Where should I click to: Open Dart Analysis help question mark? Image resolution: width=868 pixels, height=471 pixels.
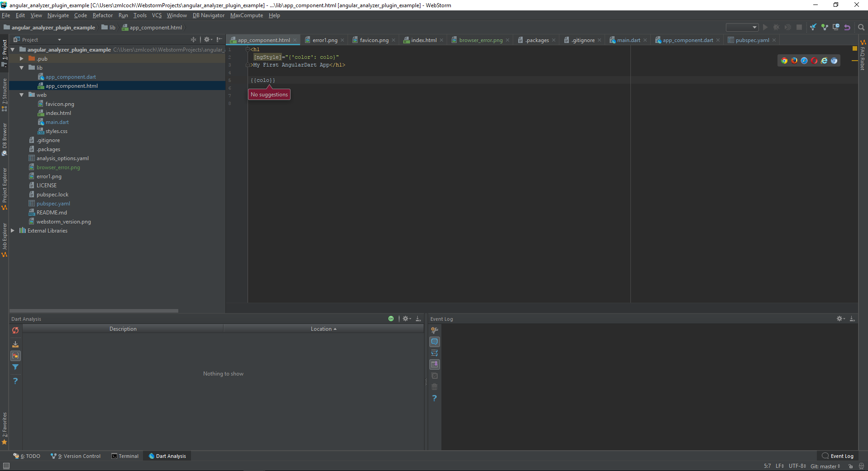point(15,381)
